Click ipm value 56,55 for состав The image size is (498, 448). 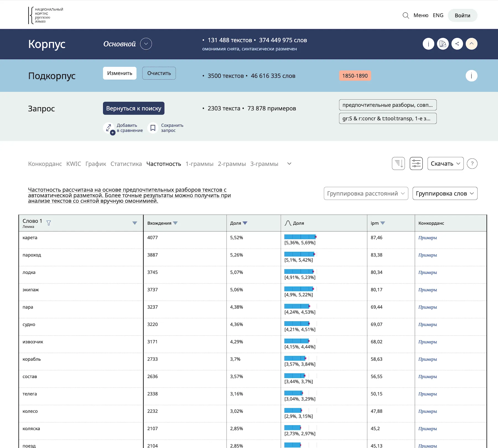click(x=377, y=377)
